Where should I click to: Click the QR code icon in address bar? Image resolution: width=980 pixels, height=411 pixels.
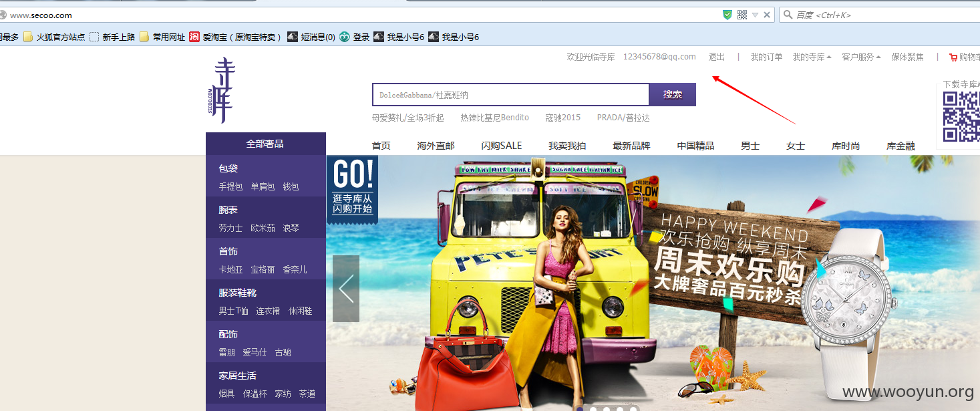(742, 15)
